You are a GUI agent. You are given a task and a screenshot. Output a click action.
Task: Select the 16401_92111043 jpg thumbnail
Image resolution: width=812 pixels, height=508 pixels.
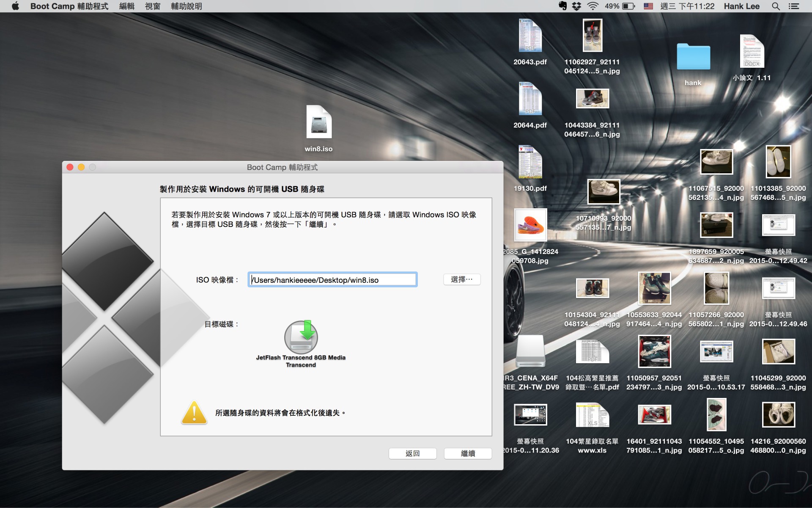[x=654, y=414]
